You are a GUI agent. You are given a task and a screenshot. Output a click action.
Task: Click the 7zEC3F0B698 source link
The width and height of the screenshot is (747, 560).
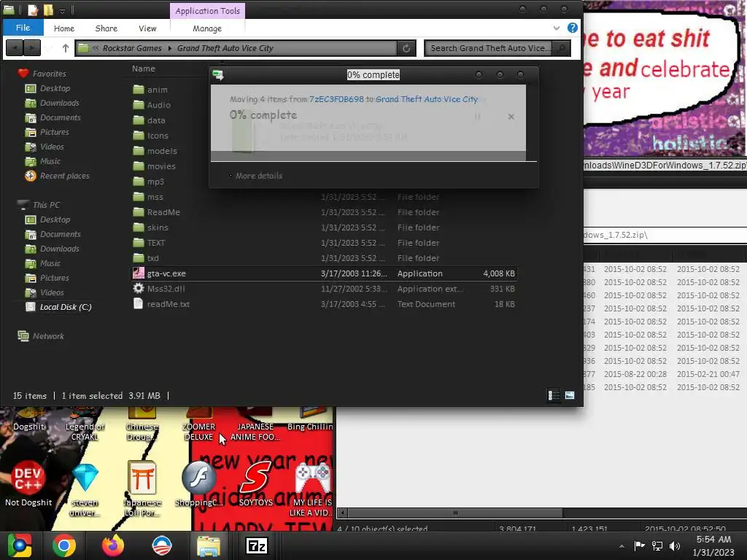[336, 99]
